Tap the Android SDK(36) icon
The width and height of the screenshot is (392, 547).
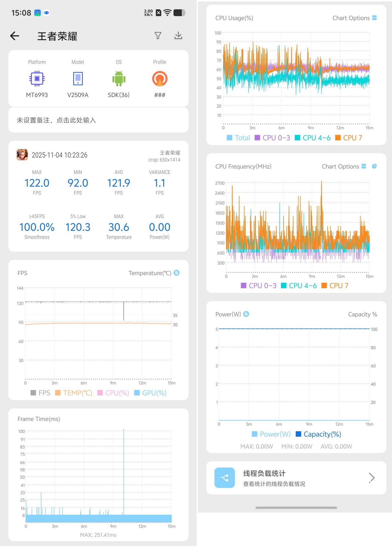(x=119, y=79)
